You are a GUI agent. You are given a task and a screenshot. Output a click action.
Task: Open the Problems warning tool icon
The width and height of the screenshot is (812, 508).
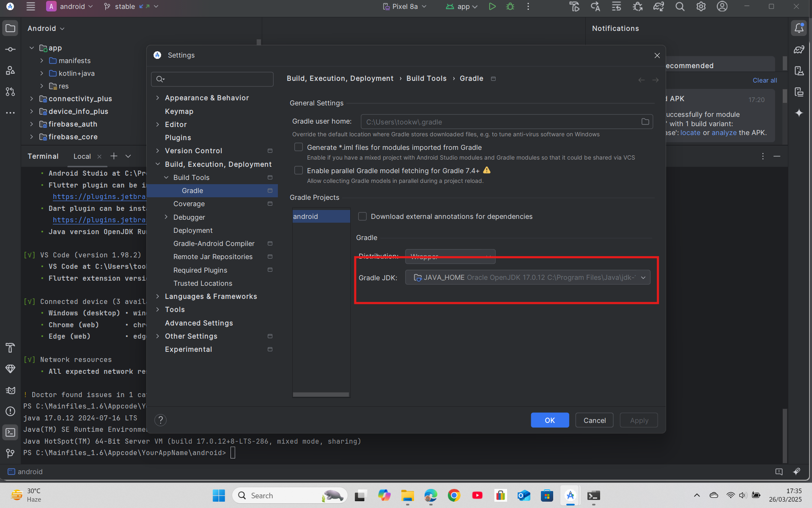click(11, 411)
